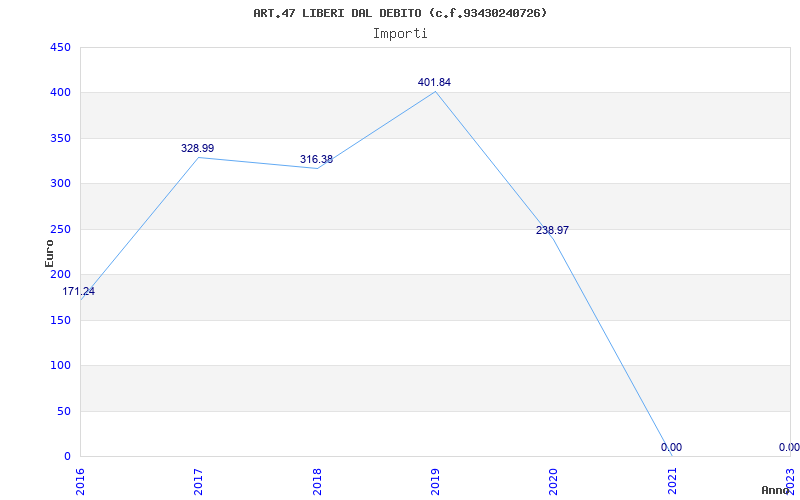Click the 2020 x-axis label
Screen dimensions: 800x500
554,481
